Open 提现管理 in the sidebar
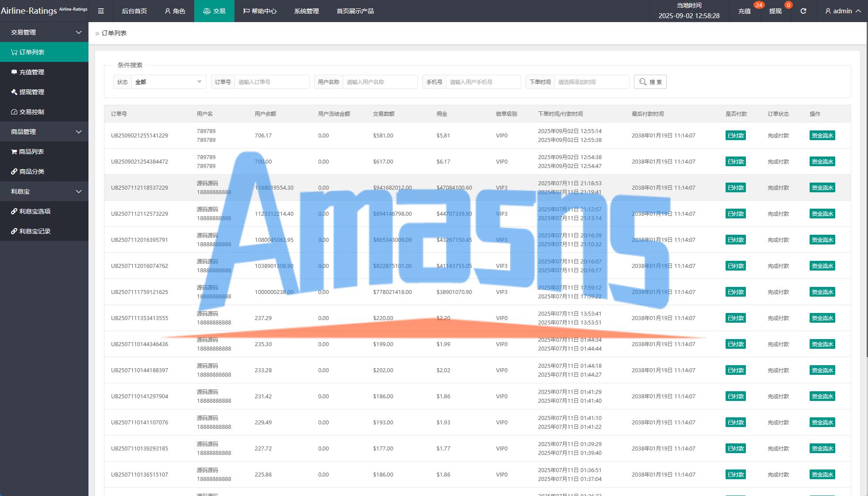 pos(31,92)
